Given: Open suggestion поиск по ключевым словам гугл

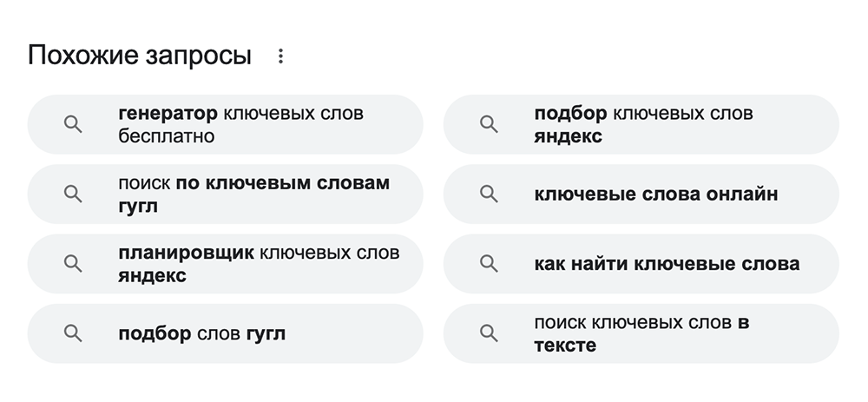Looking at the screenshot, I should point(253,194).
